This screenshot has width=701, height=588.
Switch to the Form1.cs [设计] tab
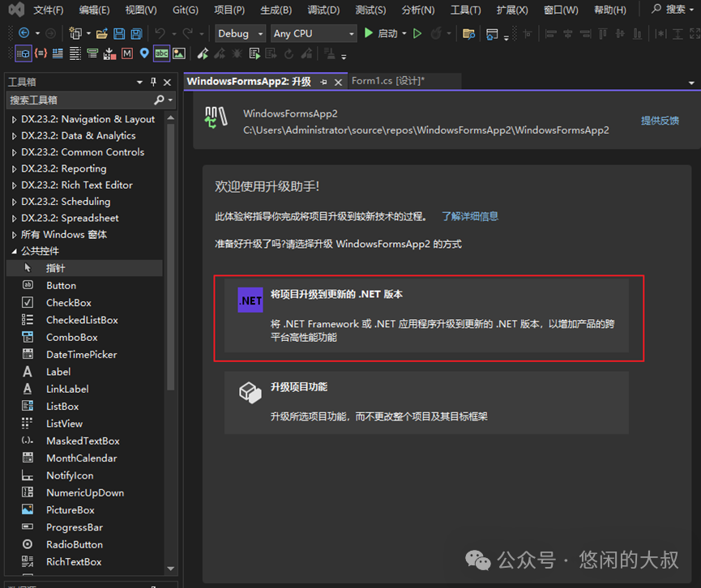[x=387, y=81]
